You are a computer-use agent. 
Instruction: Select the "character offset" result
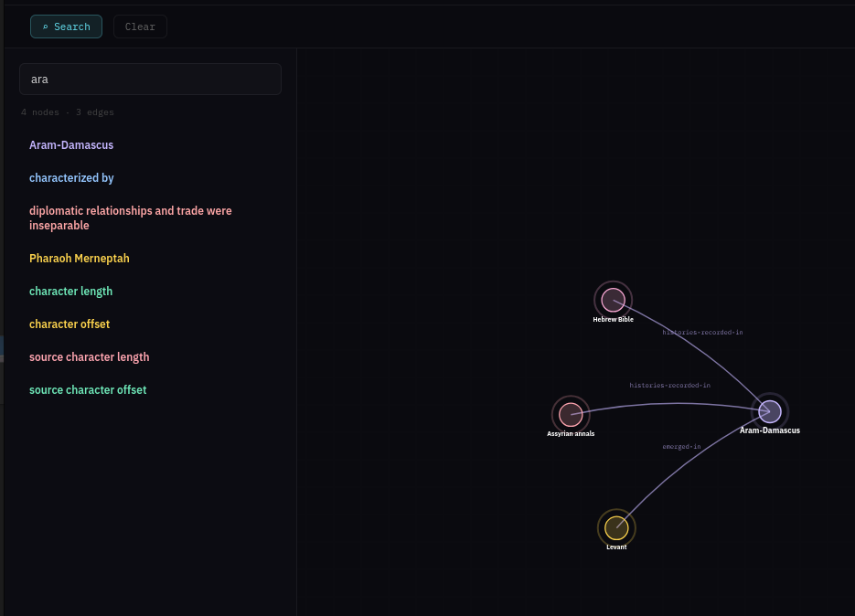click(x=69, y=324)
